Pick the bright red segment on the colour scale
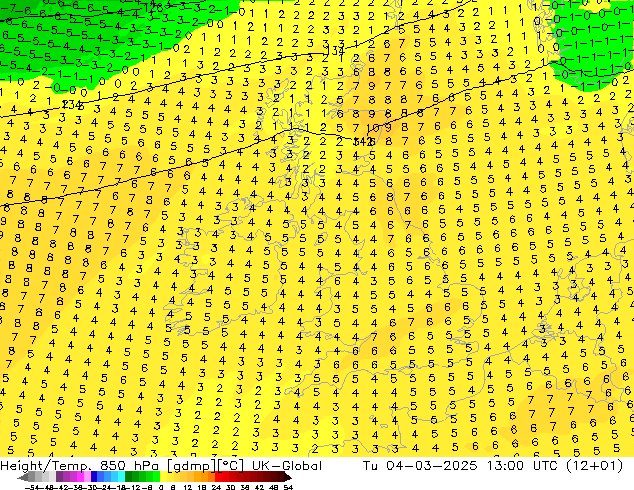Image resolution: width=634 pixels, height=490 pixels. point(218,477)
